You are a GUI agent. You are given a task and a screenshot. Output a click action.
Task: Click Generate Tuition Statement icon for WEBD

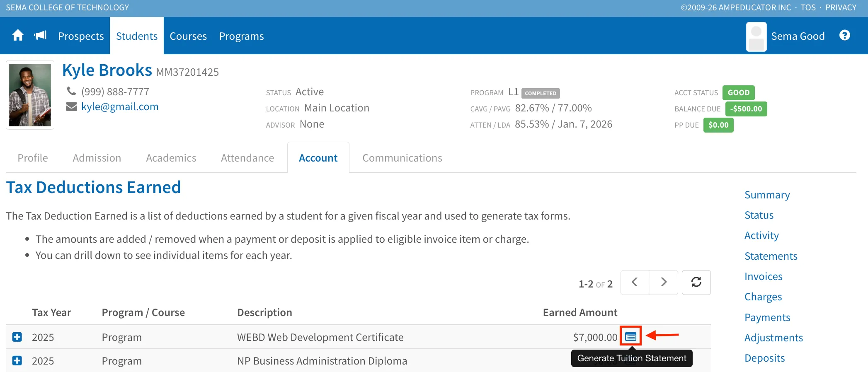point(630,336)
